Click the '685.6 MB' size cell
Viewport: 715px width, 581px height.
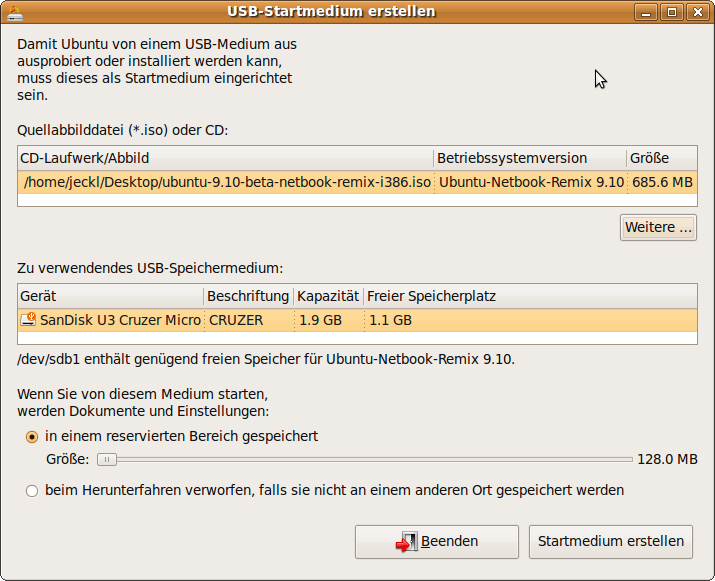(x=662, y=182)
